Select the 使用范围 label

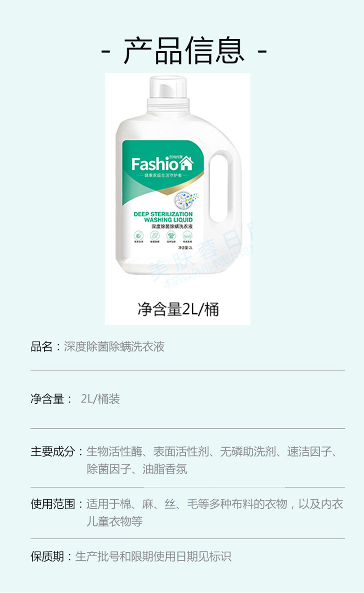click(x=53, y=504)
